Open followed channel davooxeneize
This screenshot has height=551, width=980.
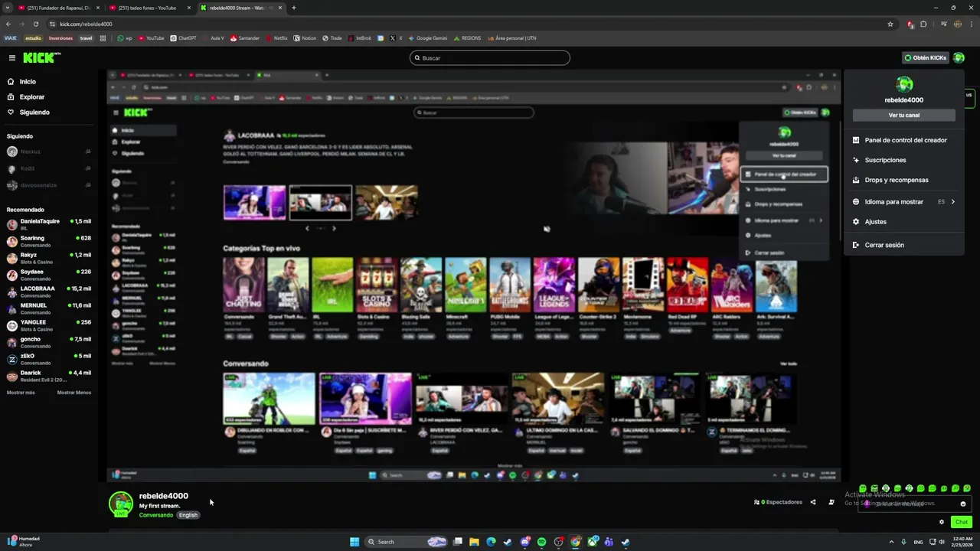tap(49, 185)
